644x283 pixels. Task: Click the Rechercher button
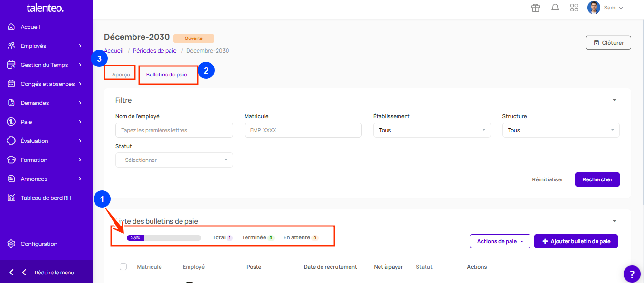coord(597,179)
